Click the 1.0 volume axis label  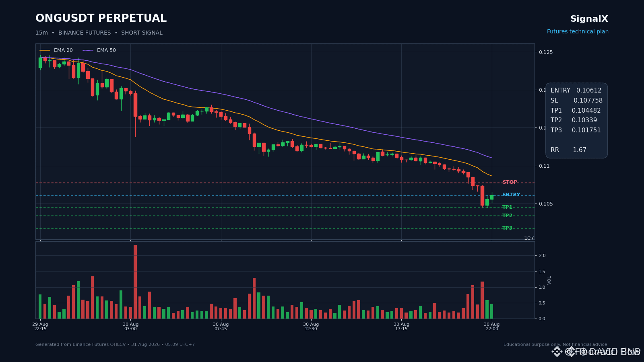[x=542, y=288]
